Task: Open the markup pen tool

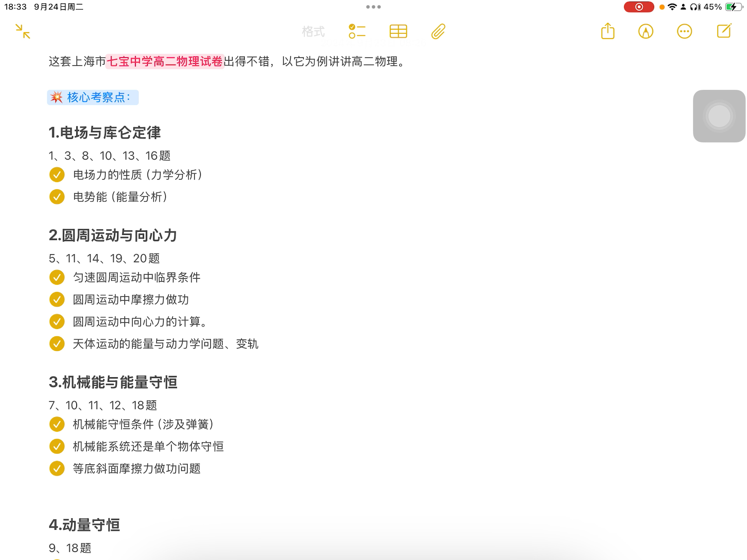Action: pyautogui.click(x=646, y=31)
